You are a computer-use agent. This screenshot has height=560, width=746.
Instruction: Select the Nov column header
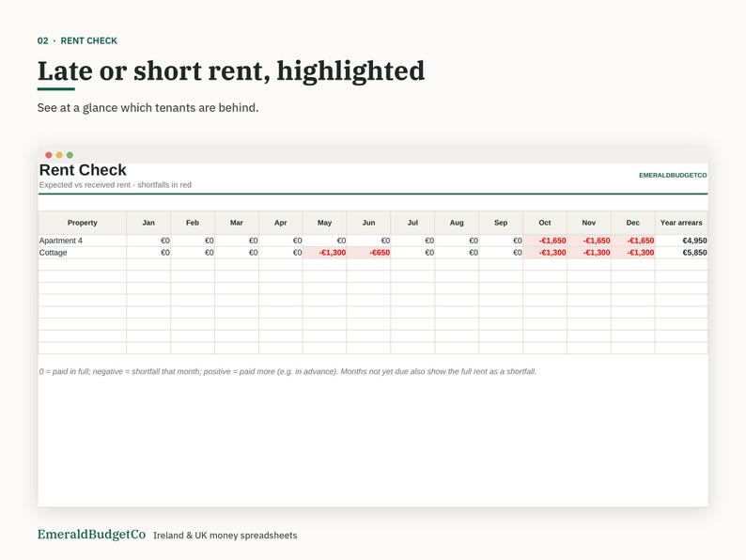pyautogui.click(x=589, y=223)
